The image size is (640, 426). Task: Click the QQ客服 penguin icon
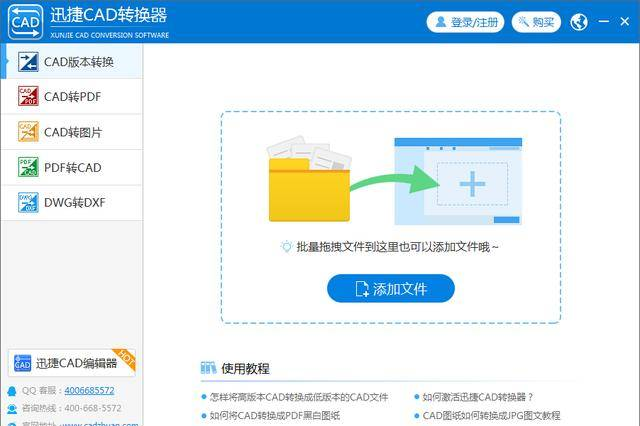click(x=12, y=391)
